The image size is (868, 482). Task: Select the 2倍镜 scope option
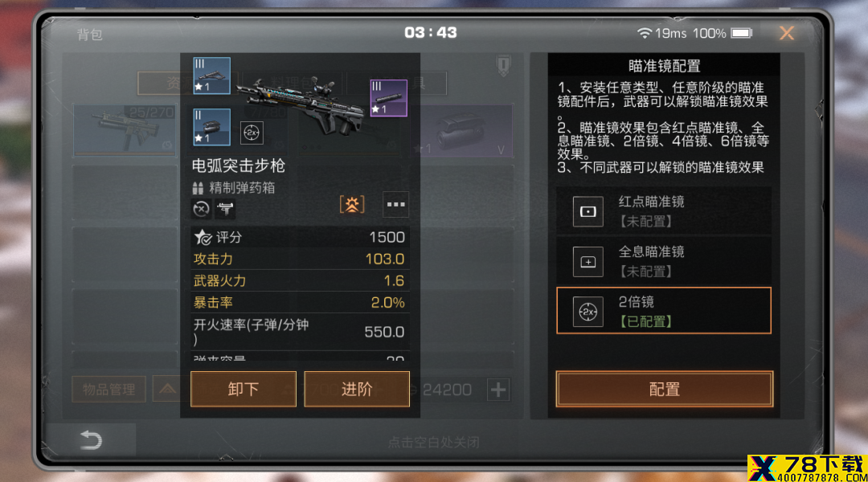[x=664, y=310]
